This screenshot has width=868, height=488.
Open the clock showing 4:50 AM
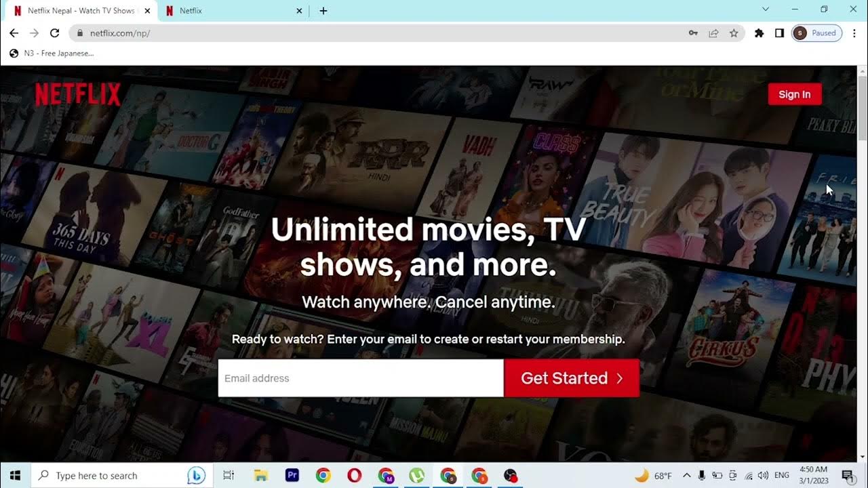click(814, 475)
